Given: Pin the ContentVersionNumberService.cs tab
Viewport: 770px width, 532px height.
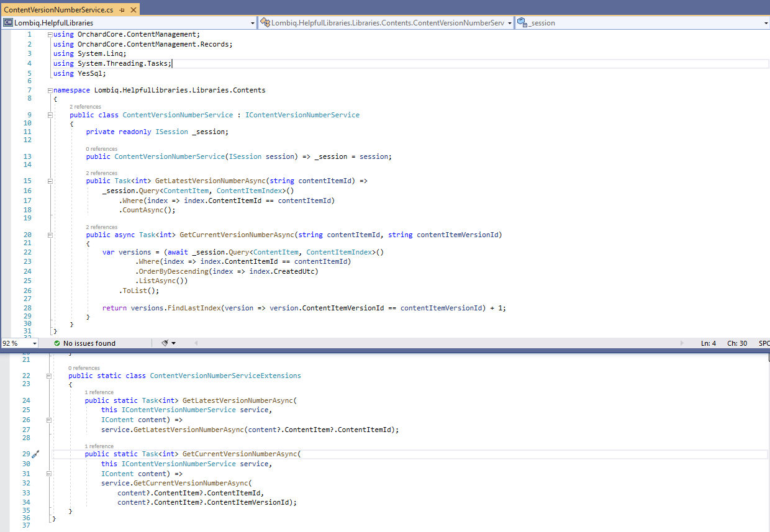Looking at the screenshot, I should [122, 10].
